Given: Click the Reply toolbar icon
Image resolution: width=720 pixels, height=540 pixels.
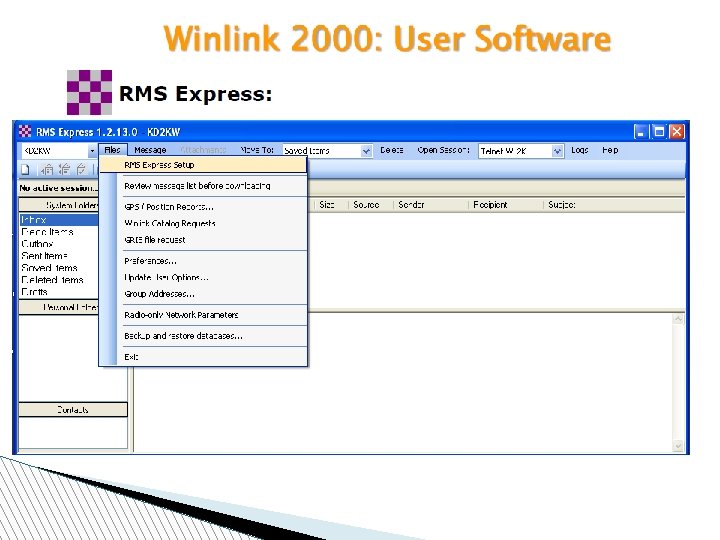Looking at the screenshot, I should tap(47, 169).
